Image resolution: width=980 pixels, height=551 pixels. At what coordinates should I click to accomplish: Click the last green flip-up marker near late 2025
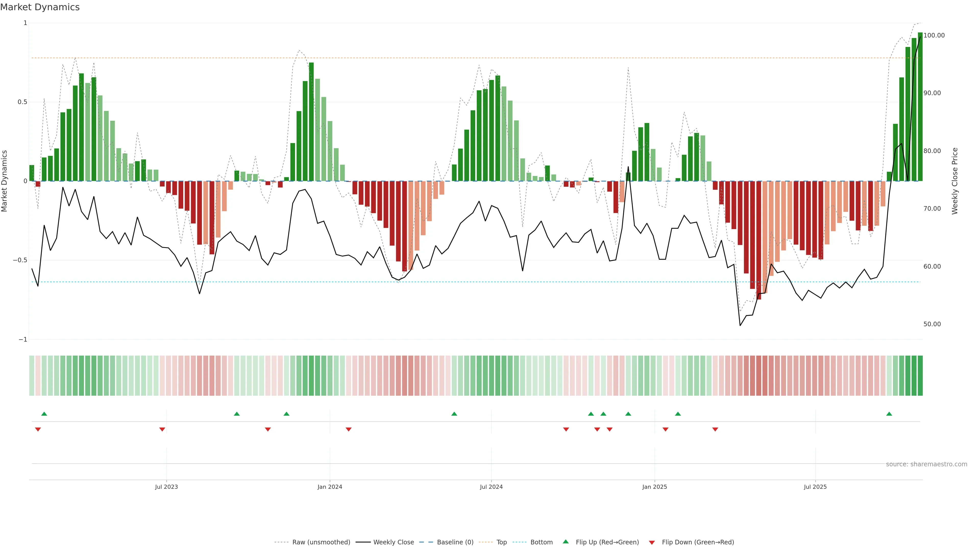[889, 414]
